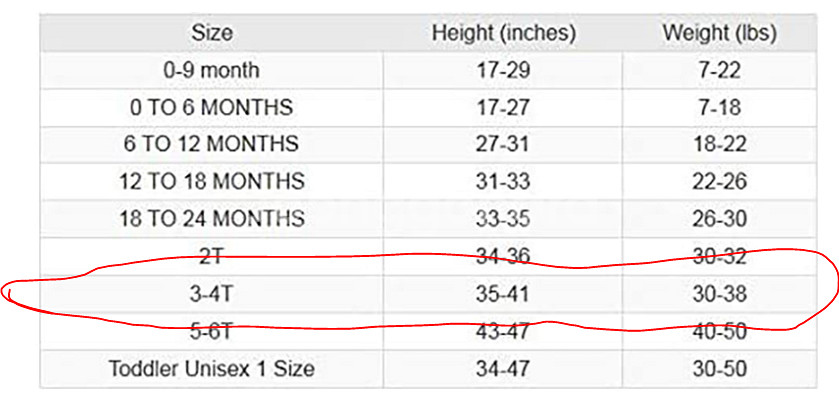Select the 7-22 weight value

[x=719, y=70]
